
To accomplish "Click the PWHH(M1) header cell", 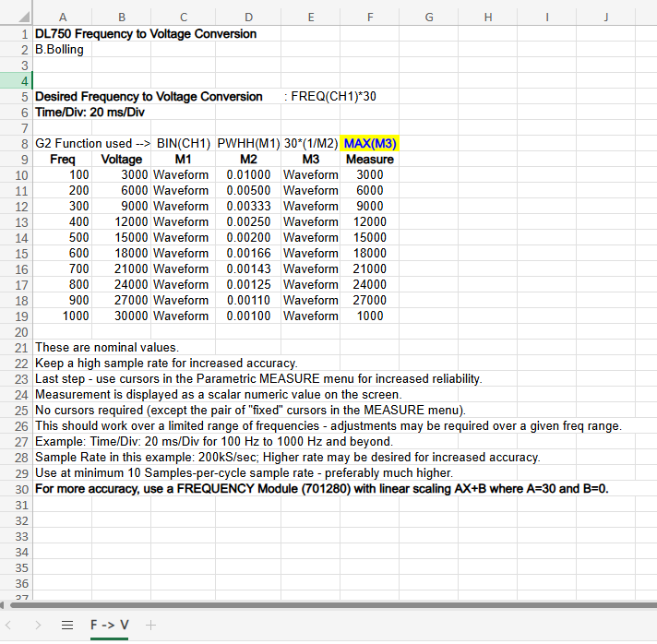I will point(247,143).
